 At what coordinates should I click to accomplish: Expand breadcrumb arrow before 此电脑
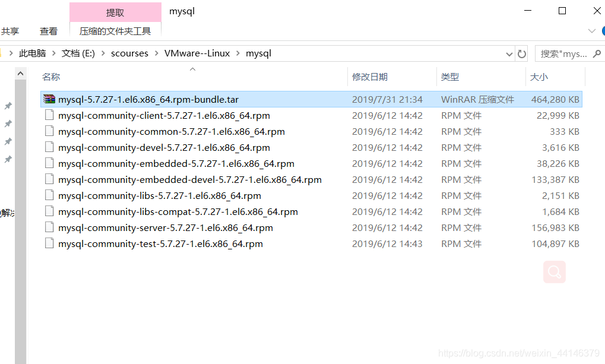(x=11, y=53)
